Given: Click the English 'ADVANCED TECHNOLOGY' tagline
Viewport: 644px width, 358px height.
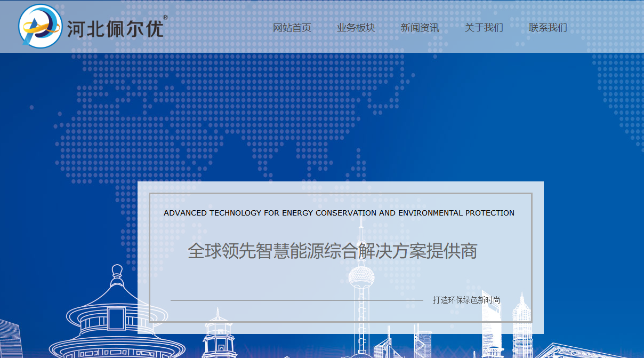Looking at the screenshot, I should click(x=339, y=213).
